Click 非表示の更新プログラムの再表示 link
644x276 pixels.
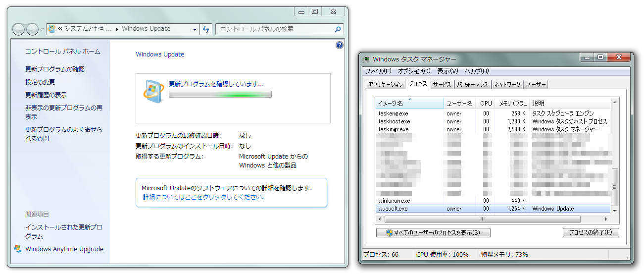(x=64, y=112)
